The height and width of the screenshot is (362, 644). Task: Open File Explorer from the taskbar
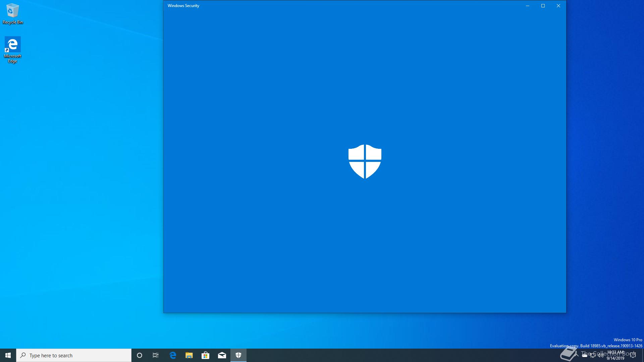(x=189, y=355)
